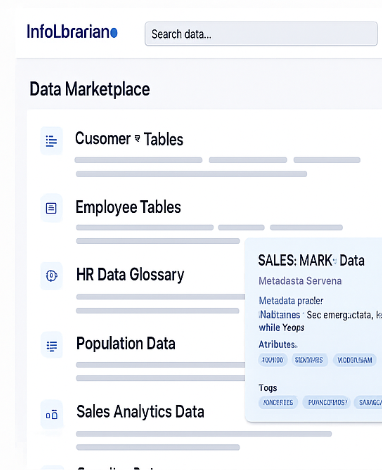Click the Population Data list icon
The image size is (382, 470).
click(52, 345)
